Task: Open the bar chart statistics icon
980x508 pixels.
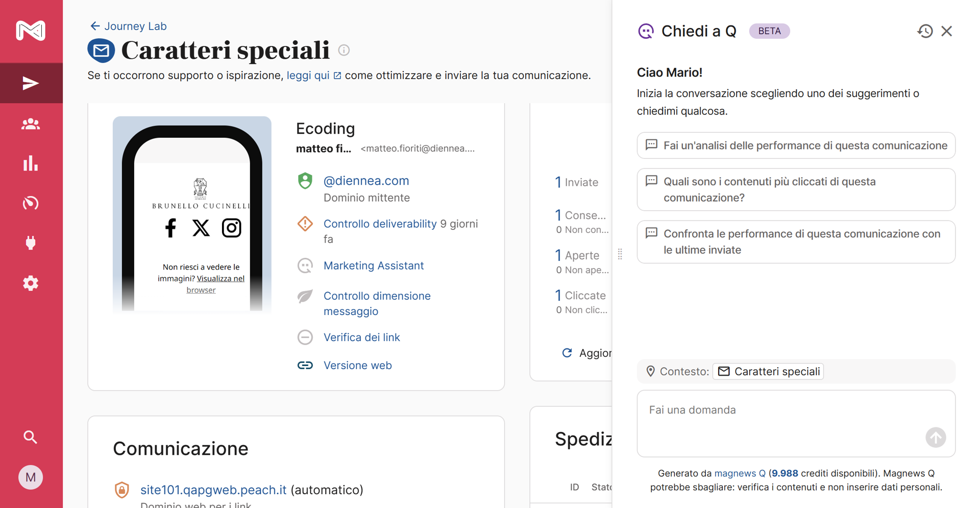Action: click(31, 163)
